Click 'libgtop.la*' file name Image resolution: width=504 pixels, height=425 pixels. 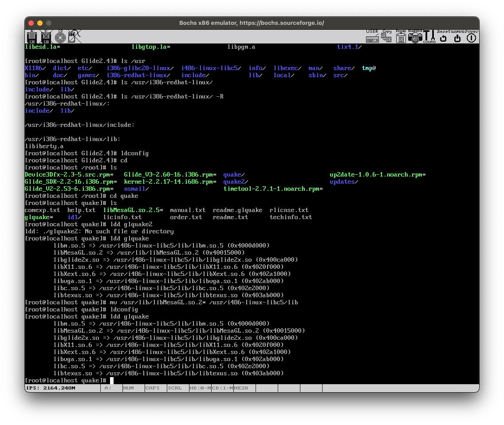click(151, 47)
